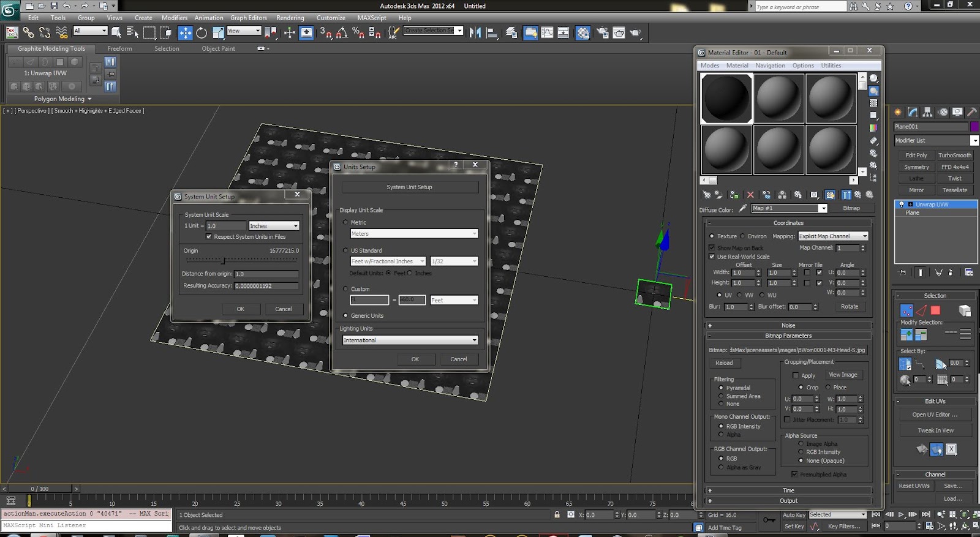Click the red X Reset Map icon
Image resolution: width=980 pixels, height=537 pixels.
point(750,195)
